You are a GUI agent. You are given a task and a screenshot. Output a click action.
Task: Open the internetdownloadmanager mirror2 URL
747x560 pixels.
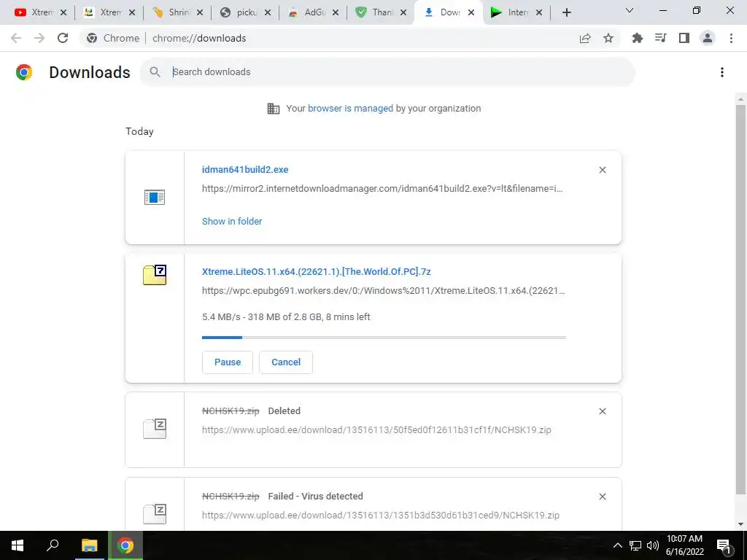pyautogui.click(x=382, y=189)
